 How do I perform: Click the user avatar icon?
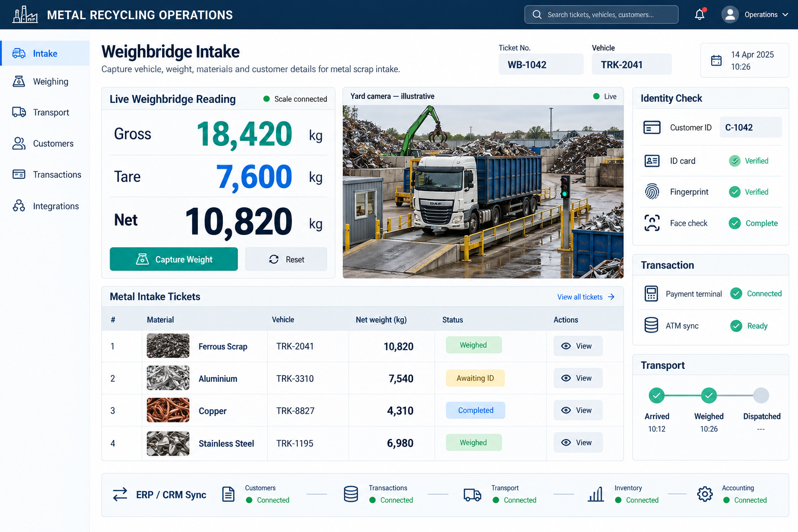[730, 15]
